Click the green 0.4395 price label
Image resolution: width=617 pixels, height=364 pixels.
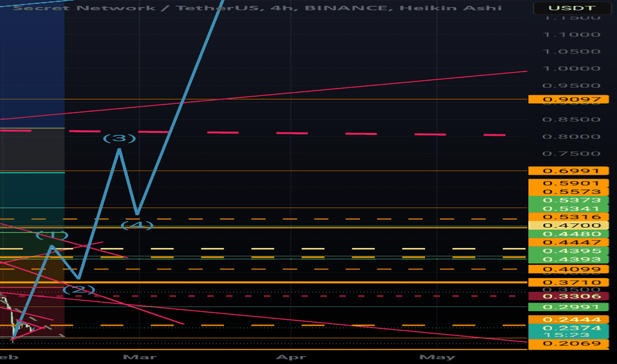569,251
